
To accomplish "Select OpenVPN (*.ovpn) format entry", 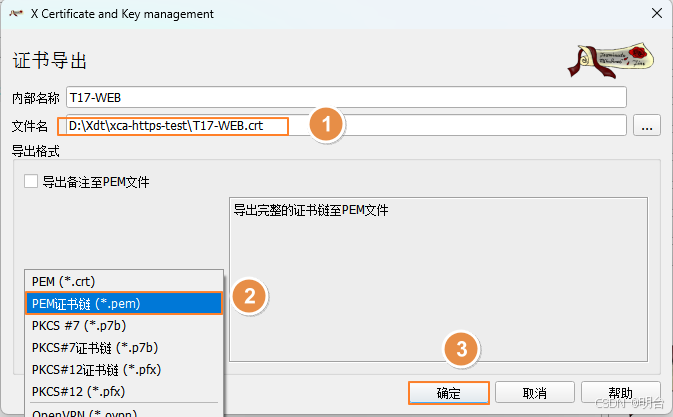I will click(124, 412).
